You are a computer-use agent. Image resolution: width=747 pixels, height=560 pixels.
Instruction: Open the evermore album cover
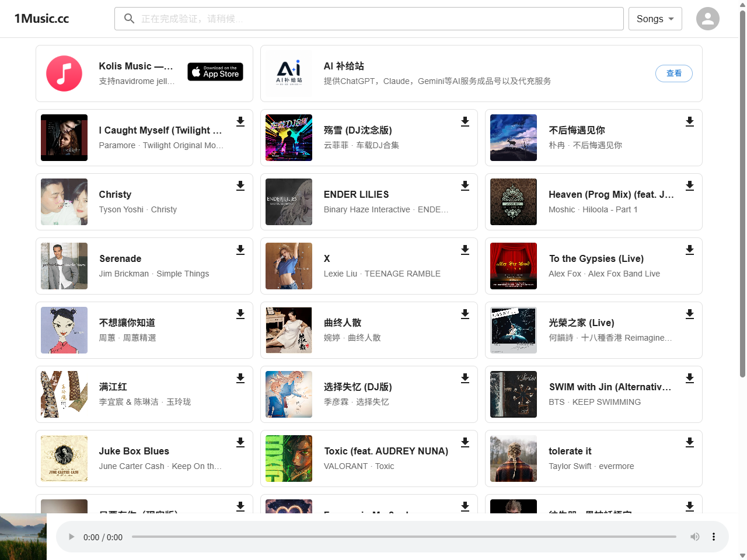(514, 459)
